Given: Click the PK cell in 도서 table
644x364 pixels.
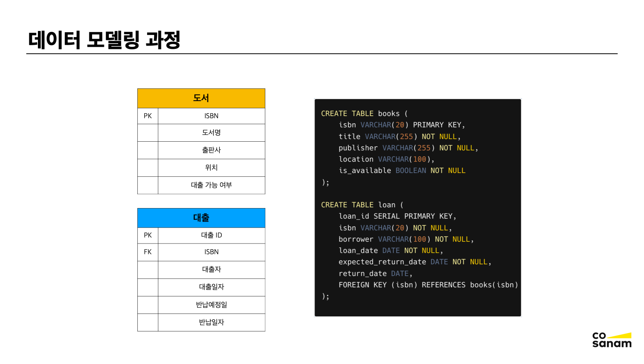Looking at the screenshot, I should click(x=148, y=116).
